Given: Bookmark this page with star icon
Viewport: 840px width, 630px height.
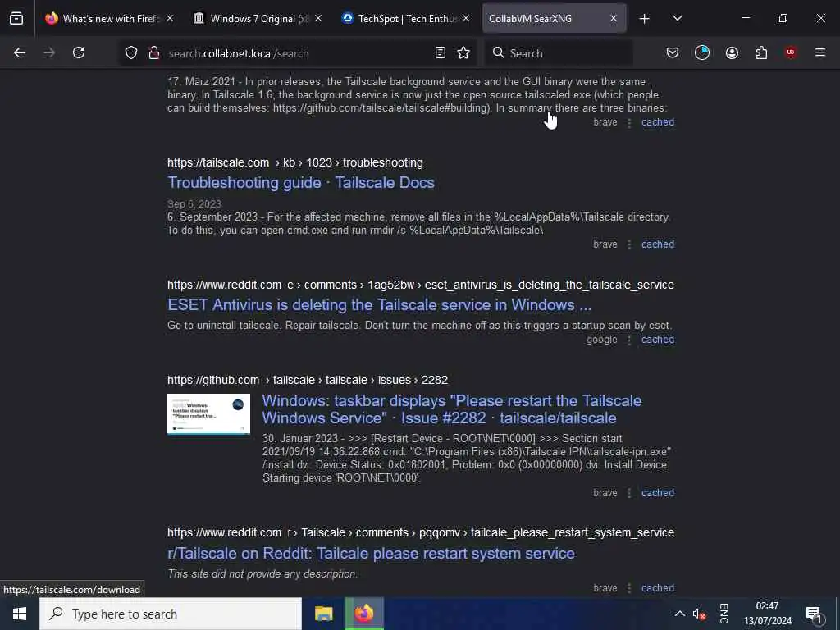Looking at the screenshot, I should pos(463,52).
